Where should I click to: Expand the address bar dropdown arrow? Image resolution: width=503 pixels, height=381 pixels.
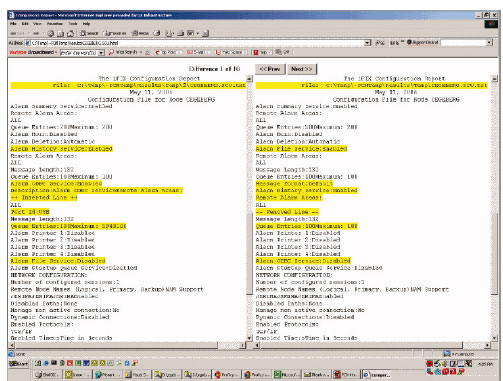click(368, 43)
